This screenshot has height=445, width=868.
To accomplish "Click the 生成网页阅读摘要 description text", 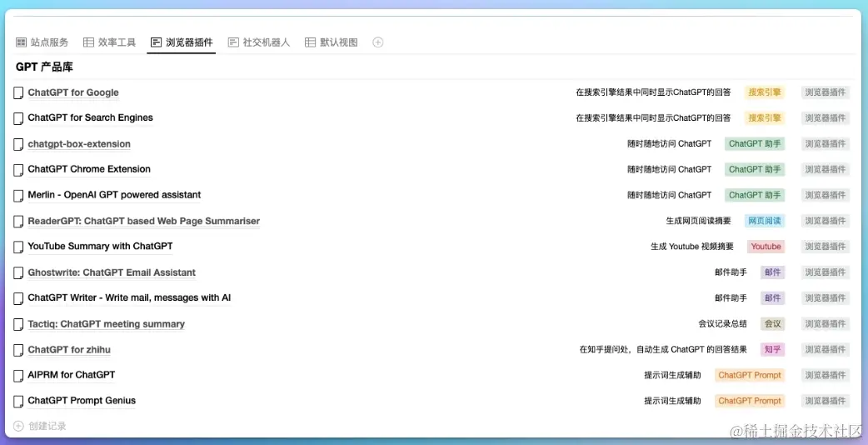I will pos(698,221).
